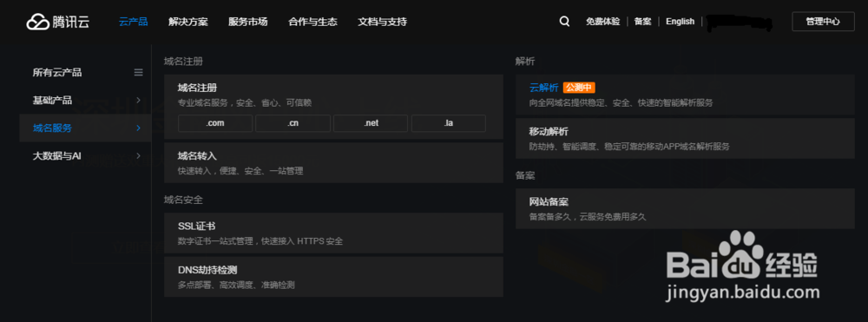Open the 解决方案 menu

[x=188, y=22]
